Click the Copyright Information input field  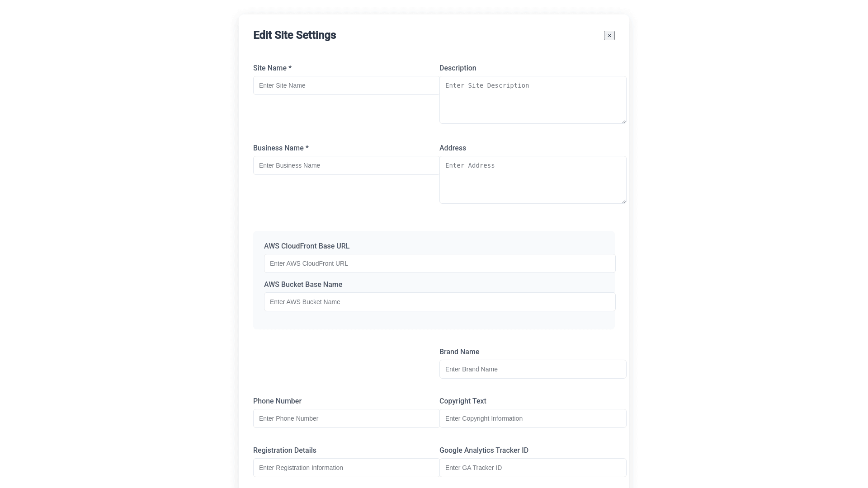[x=533, y=418]
